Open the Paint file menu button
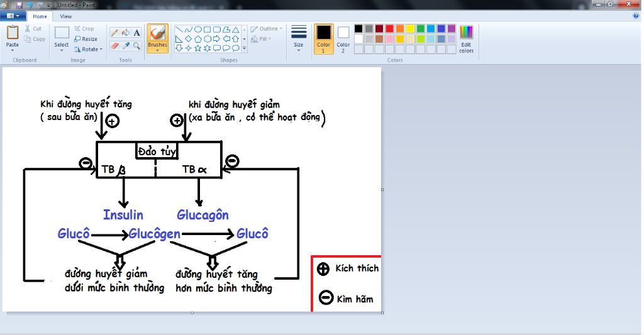The image size is (644, 335). pos(13,16)
